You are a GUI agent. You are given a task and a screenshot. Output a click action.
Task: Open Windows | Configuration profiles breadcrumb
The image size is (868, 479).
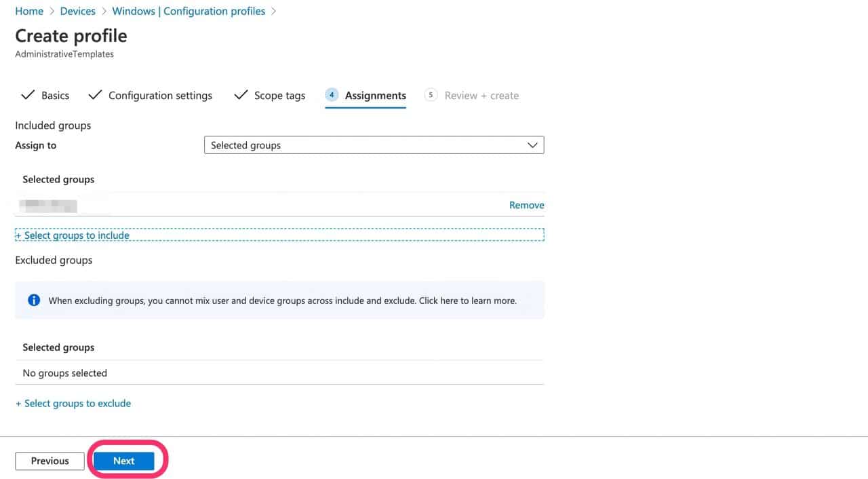coord(189,12)
